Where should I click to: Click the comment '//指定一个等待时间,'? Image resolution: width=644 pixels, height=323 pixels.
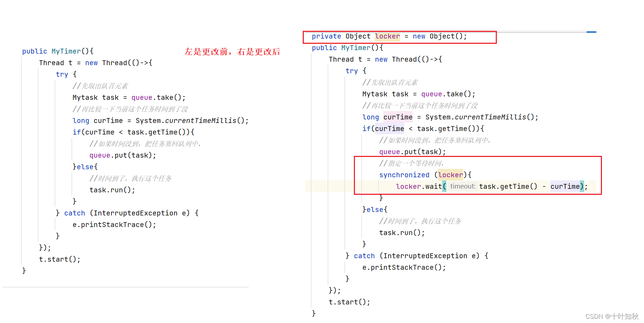pyautogui.click(x=411, y=163)
